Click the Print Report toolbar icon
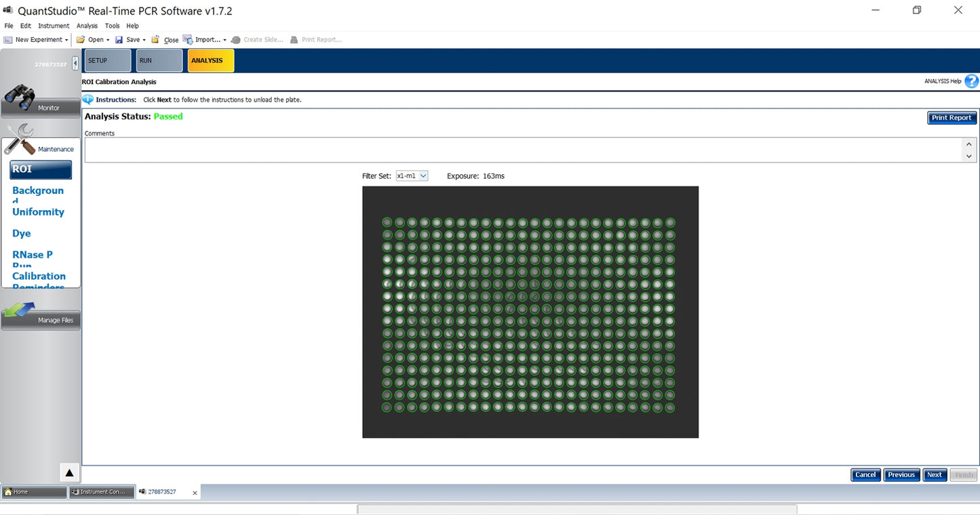 click(294, 39)
